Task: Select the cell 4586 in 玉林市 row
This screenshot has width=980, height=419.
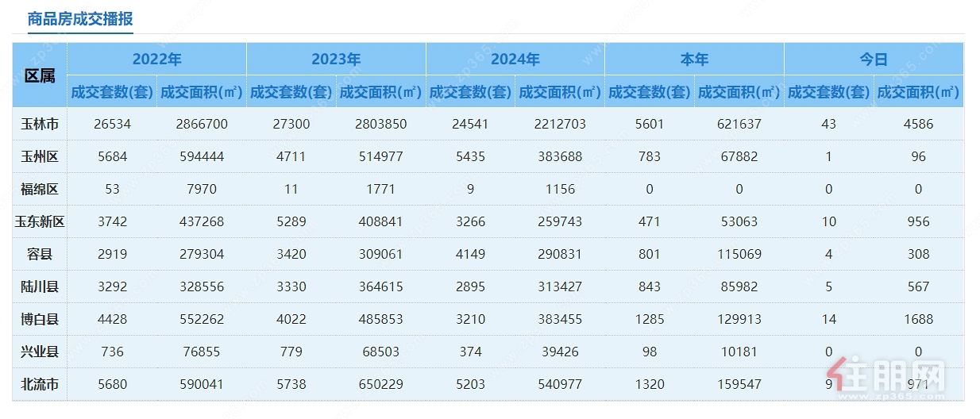Action: 919,124
